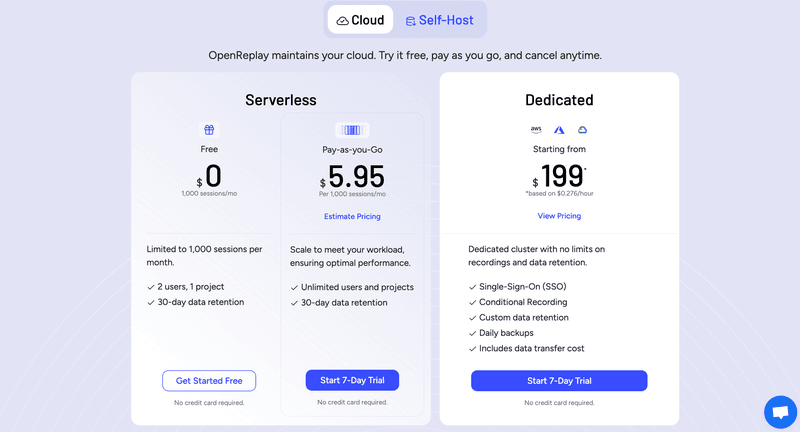
Task: Start 7-Day Trial for Dedicated plan
Action: [559, 380]
